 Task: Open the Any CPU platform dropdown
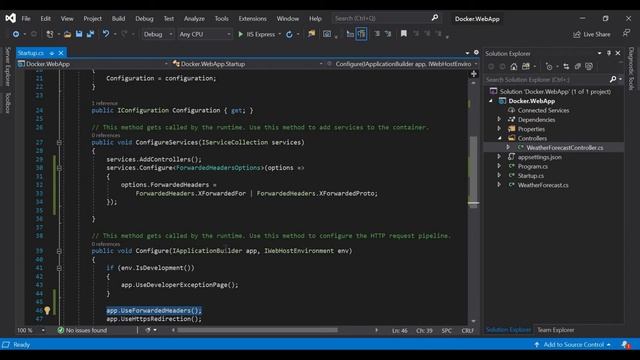coord(204,34)
